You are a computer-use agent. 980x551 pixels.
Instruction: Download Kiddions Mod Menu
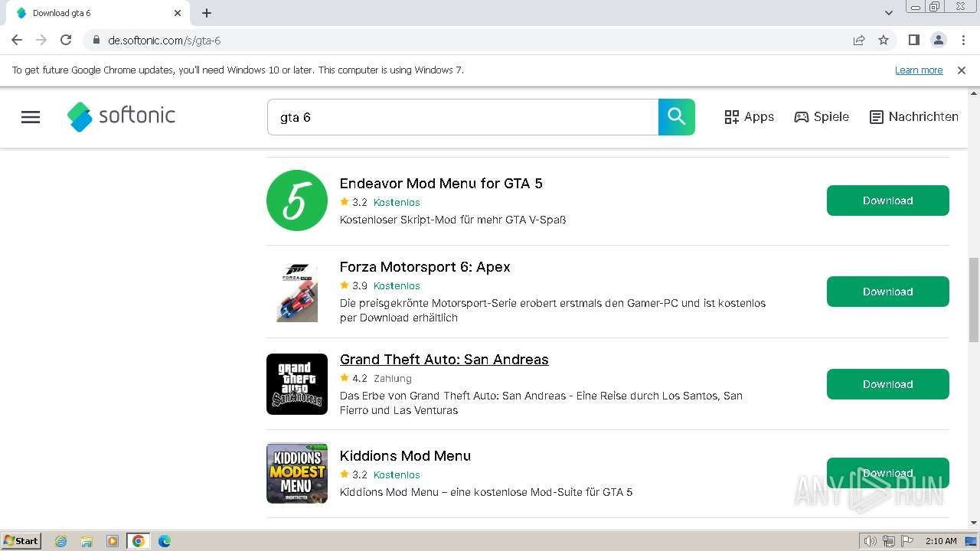pyautogui.click(x=888, y=473)
